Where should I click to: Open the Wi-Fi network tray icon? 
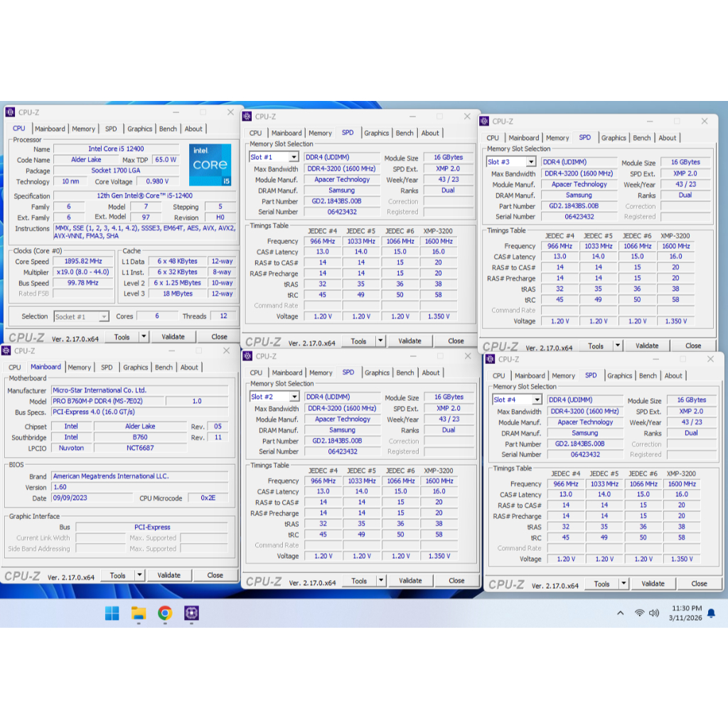tap(639, 613)
